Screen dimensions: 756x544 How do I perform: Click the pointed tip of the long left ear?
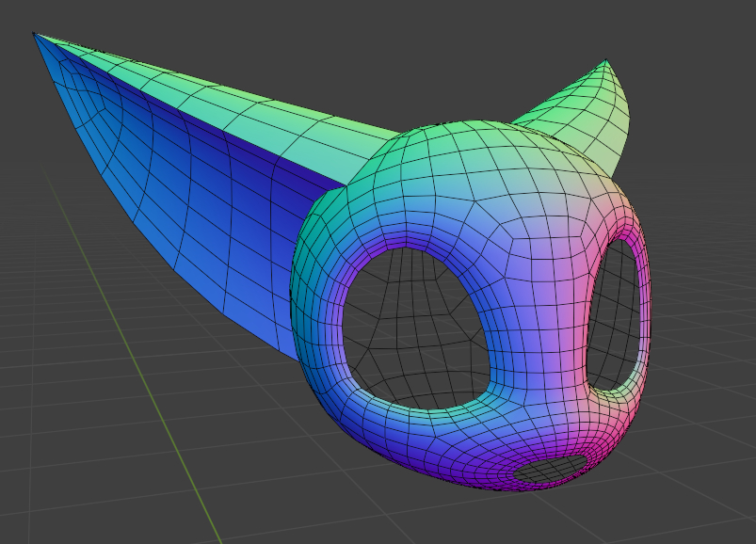coord(37,36)
